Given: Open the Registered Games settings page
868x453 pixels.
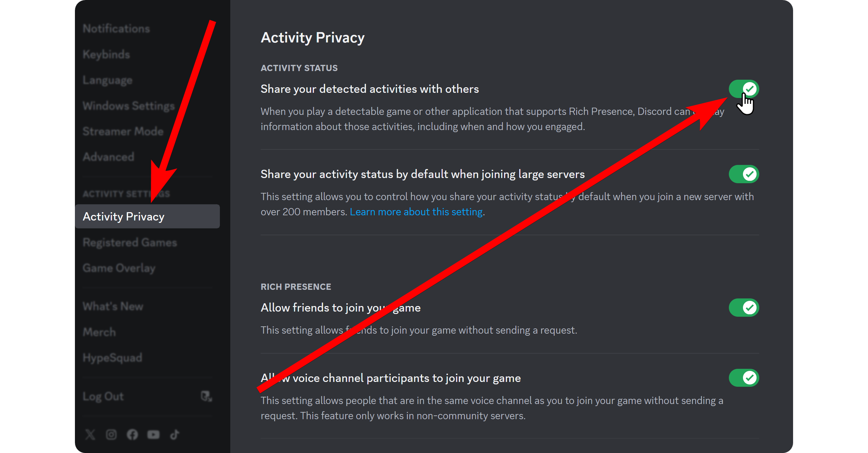Looking at the screenshot, I should (x=129, y=242).
